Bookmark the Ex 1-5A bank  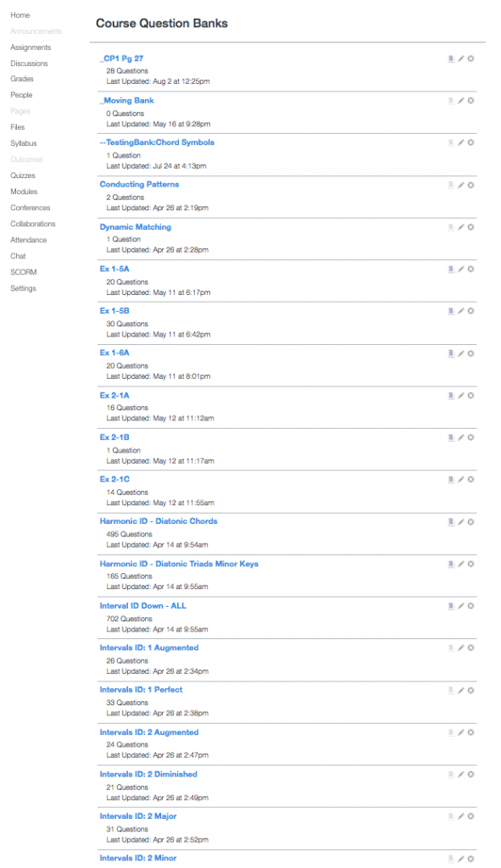(451, 270)
